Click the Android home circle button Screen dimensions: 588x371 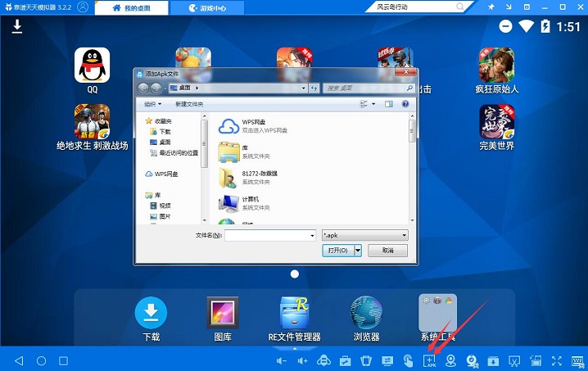tap(41, 361)
